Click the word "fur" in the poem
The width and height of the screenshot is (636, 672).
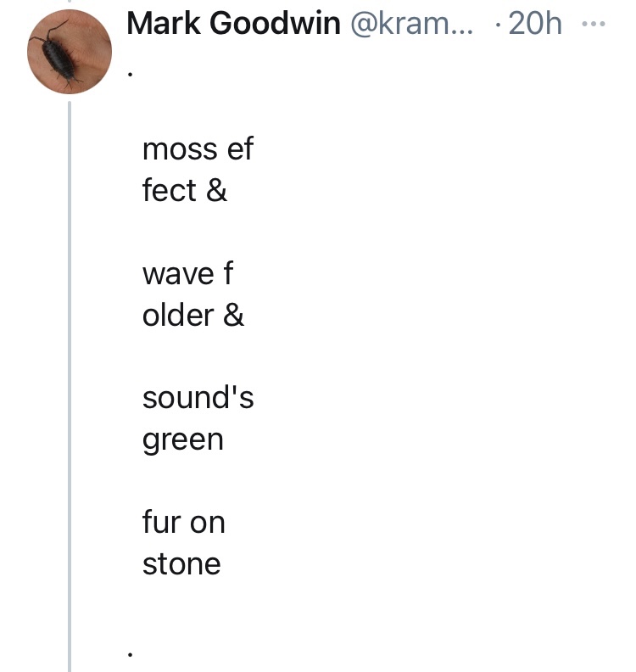tap(160, 522)
